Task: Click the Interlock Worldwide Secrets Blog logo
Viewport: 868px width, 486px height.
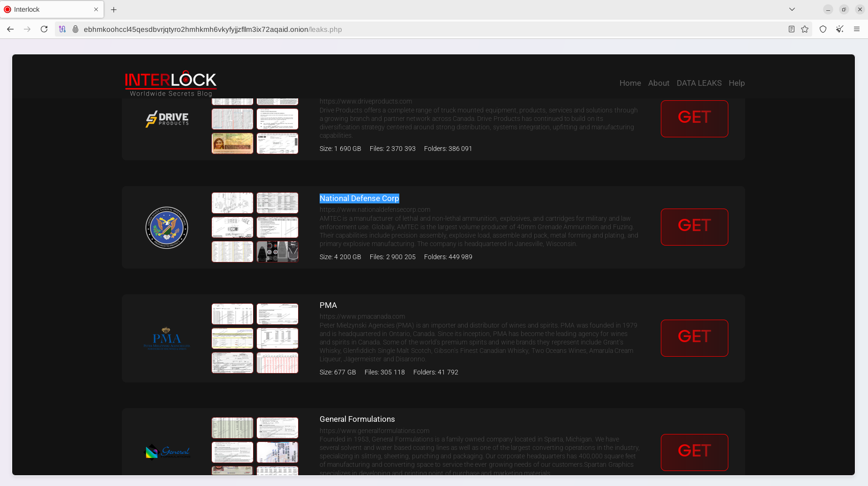Action: click(x=171, y=83)
